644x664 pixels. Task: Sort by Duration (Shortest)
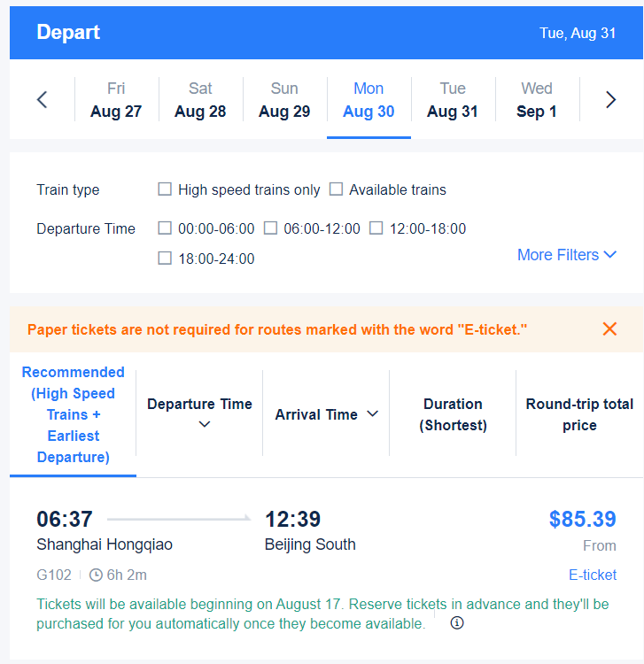[453, 414]
